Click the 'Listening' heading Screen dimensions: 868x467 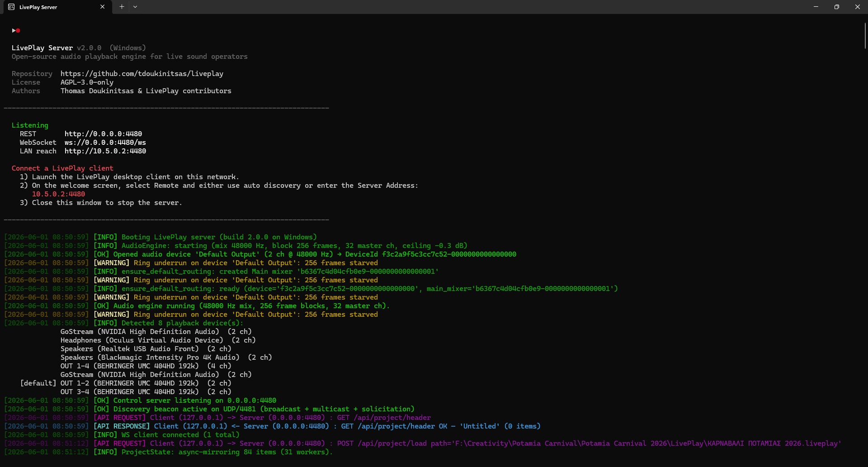tap(30, 125)
